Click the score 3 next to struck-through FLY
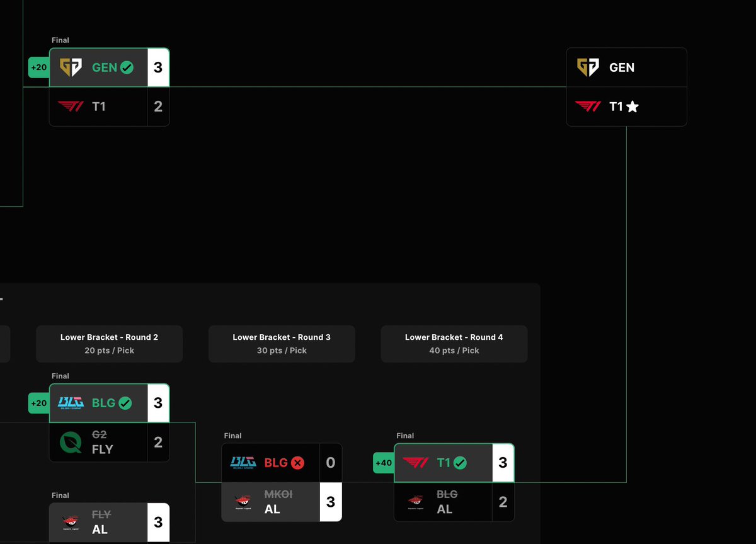 [x=158, y=522]
